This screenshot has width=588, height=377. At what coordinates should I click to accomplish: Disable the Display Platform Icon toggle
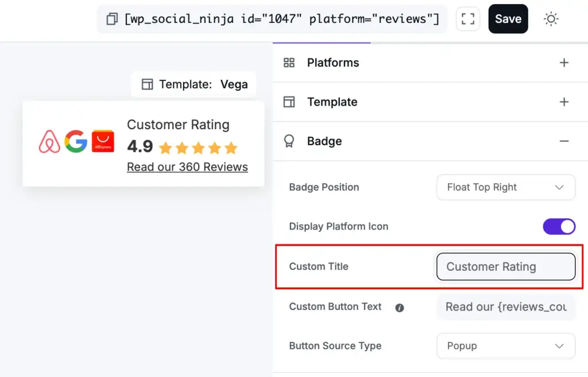pyautogui.click(x=558, y=226)
